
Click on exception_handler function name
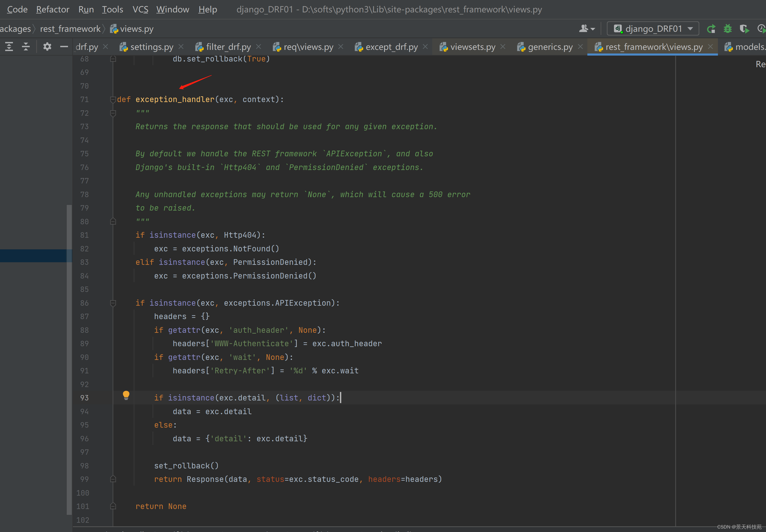tap(175, 99)
